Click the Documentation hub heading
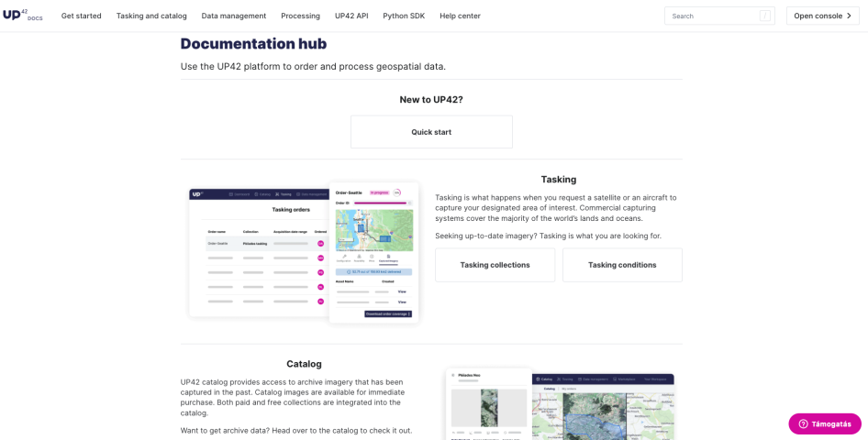Viewport: 868px width, 440px height. tap(253, 44)
